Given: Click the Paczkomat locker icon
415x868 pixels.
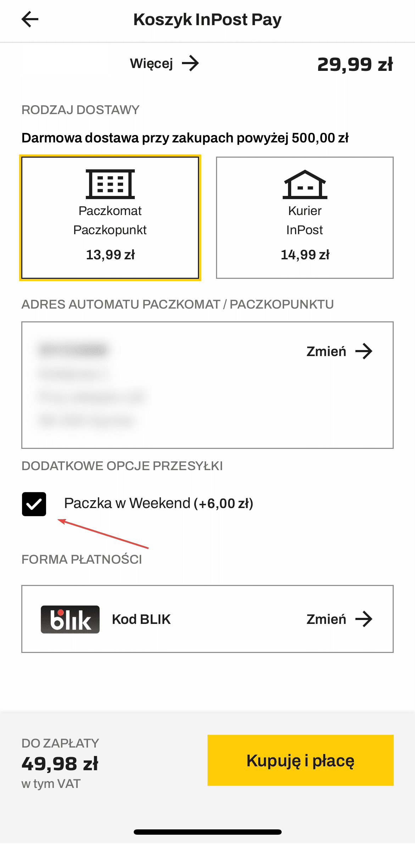Looking at the screenshot, I should click(110, 184).
